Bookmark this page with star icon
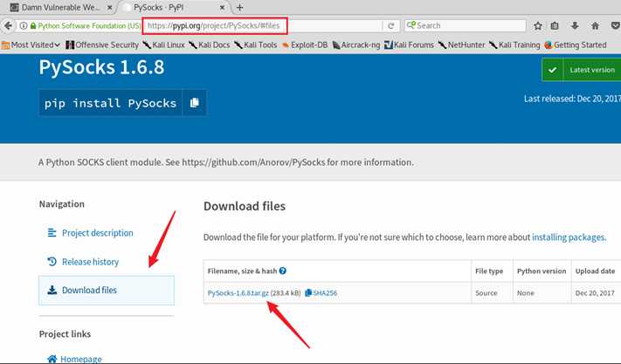Screen dimensions: 621x364 point(537,26)
